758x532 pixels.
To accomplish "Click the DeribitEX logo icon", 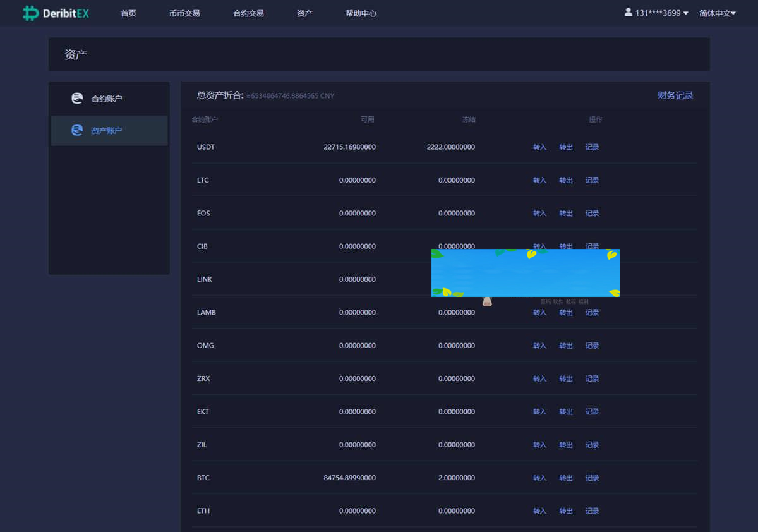I will [30, 13].
